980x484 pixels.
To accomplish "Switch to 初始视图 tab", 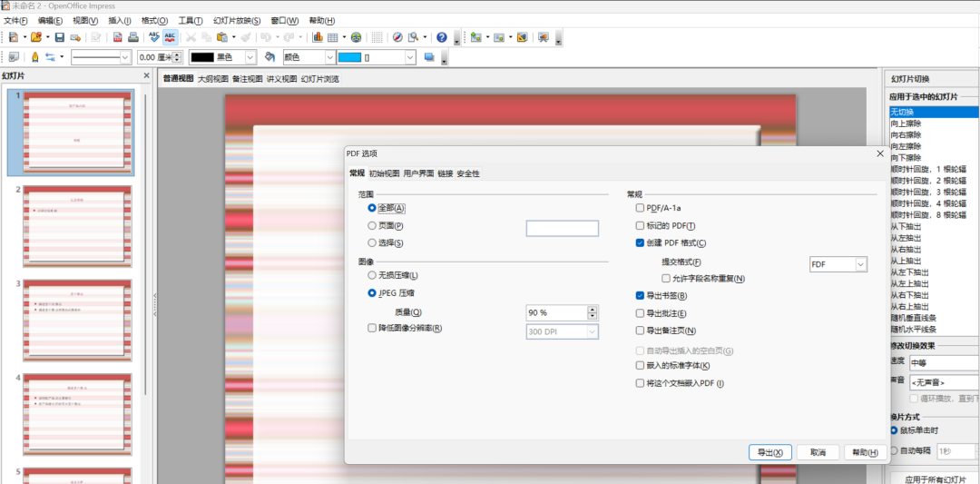I will click(x=384, y=173).
